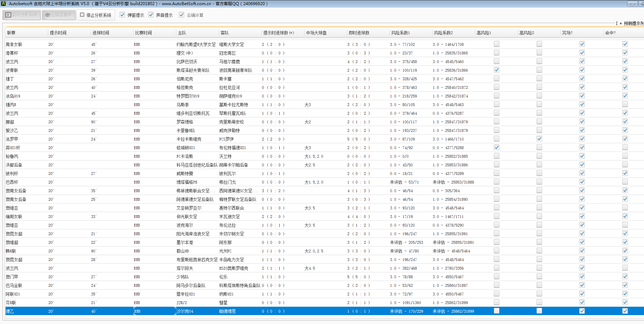Uncheck 完场? in the selected 德乙 row

click(x=582, y=311)
